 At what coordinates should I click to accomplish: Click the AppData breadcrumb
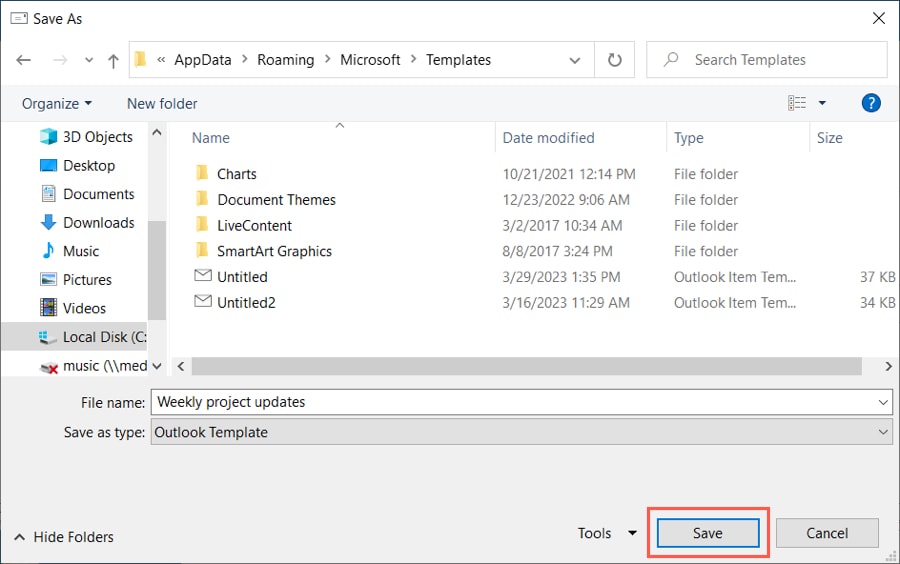click(203, 60)
